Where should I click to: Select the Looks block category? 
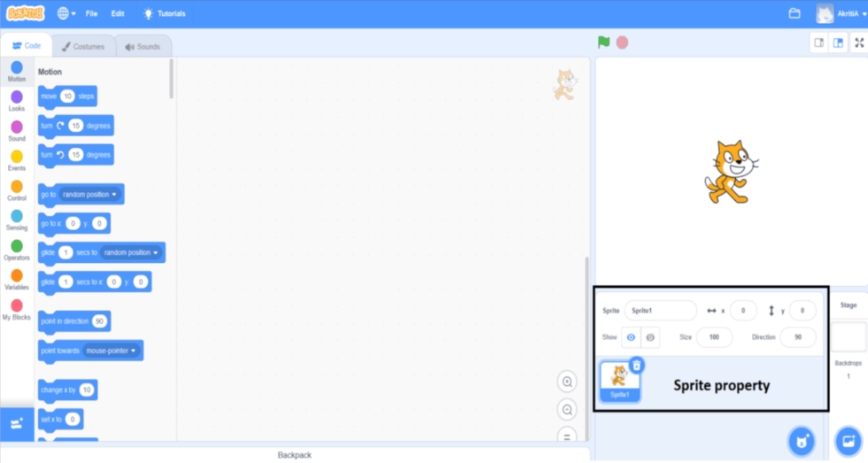(x=17, y=100)
